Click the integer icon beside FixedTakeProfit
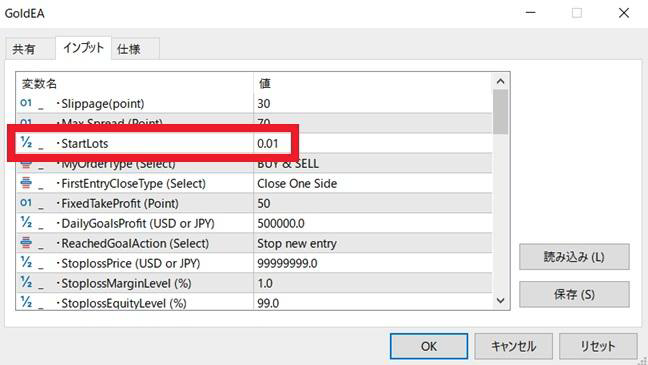Viewport: 648px width, 365px height. (26, 203)
